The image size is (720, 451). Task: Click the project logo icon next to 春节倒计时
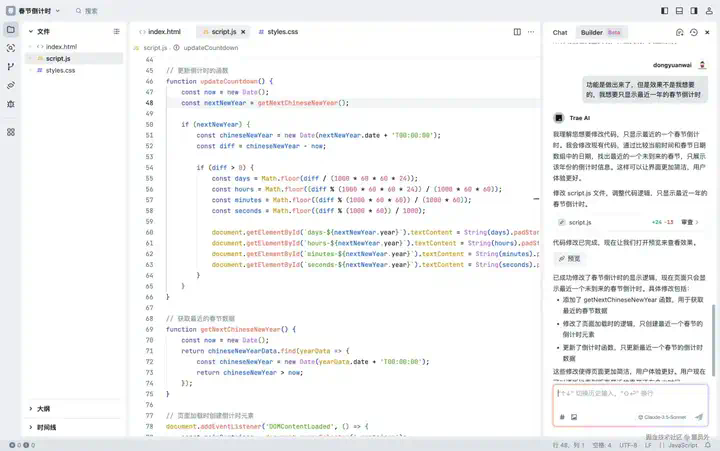tap(10, 11)
